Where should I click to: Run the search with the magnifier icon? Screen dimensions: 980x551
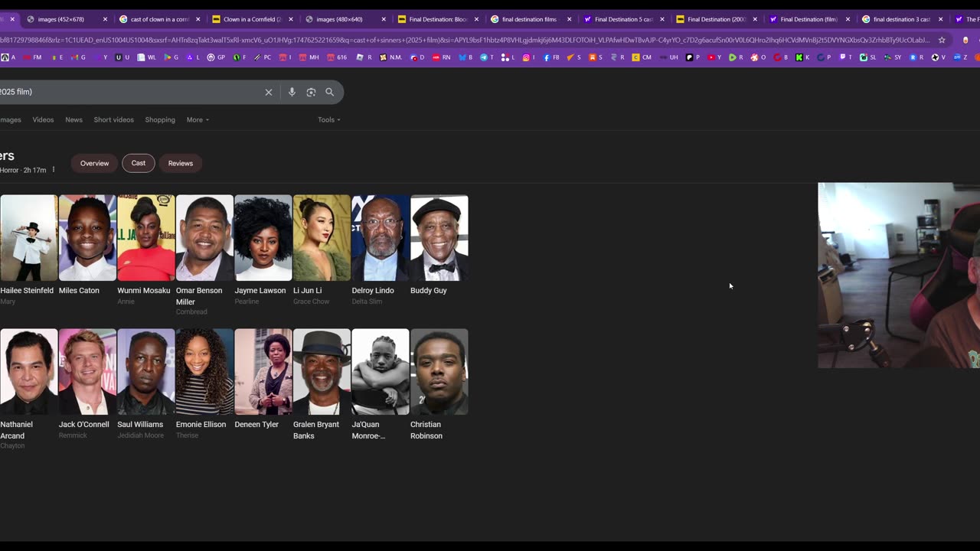[x=330, y=92]
